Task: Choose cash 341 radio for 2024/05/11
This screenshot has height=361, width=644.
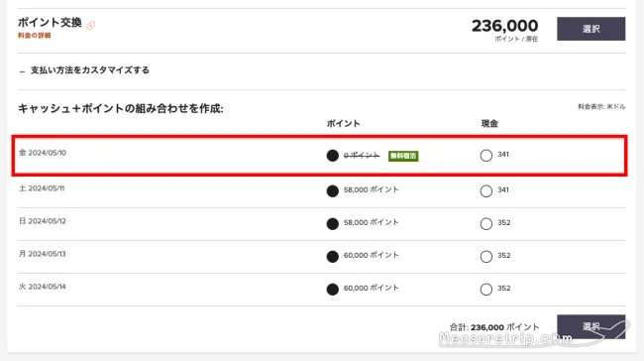Action: tap(486, 191)
